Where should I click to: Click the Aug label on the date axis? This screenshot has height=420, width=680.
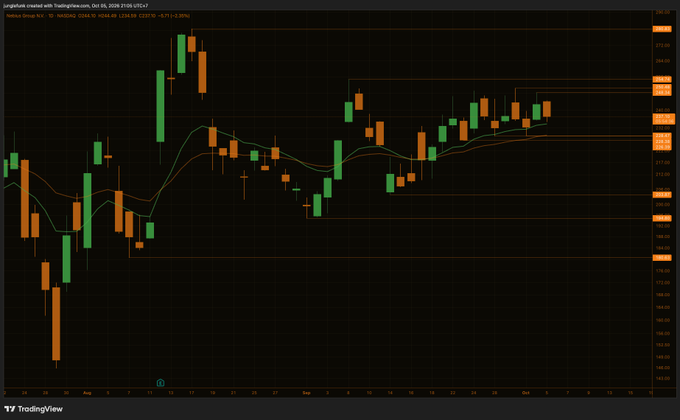[x=87, y=393]
